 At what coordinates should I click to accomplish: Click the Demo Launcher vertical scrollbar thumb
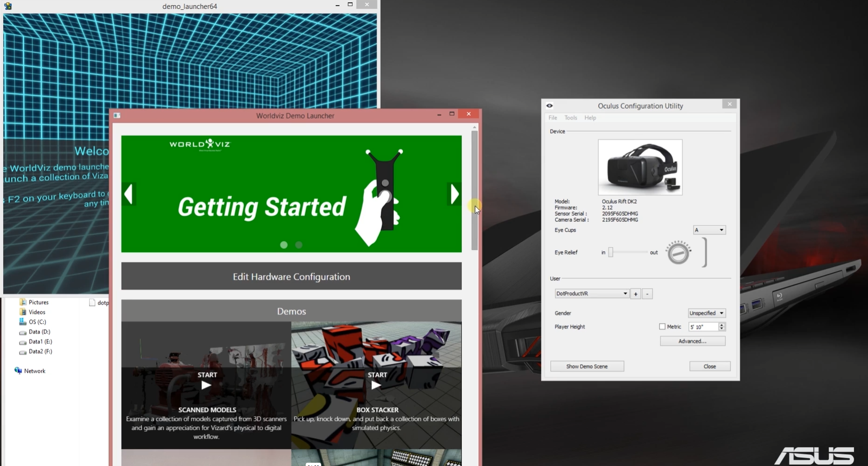click(x=475, y=191)
